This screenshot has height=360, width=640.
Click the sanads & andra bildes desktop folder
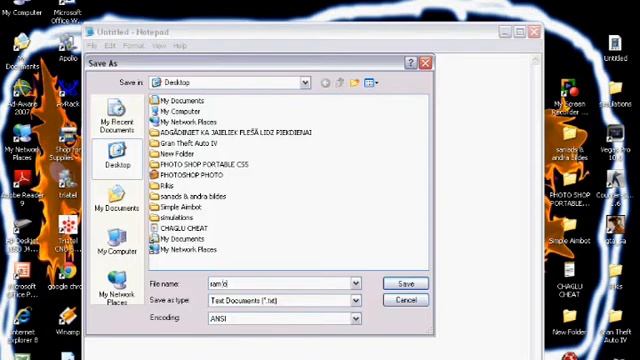(x=569, y=143)
